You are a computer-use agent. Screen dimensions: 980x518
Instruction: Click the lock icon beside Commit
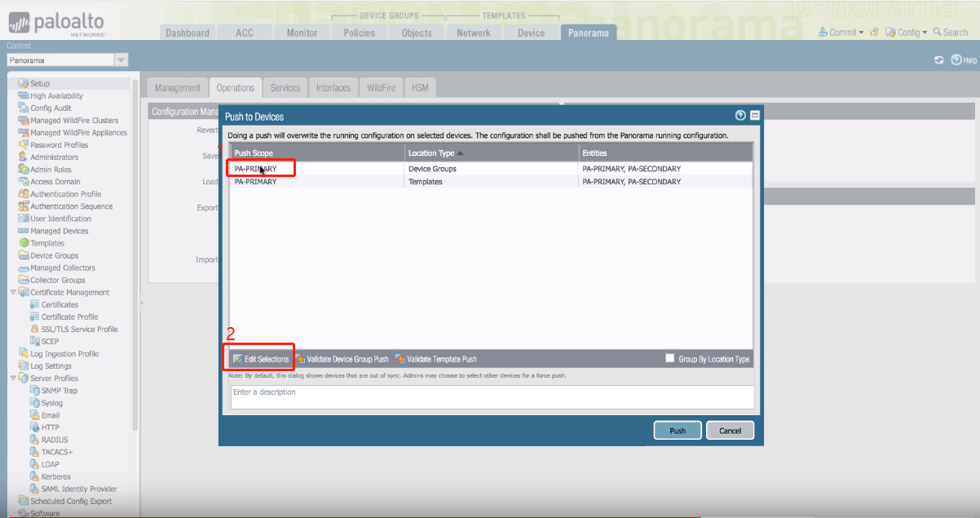pos(874,33)
